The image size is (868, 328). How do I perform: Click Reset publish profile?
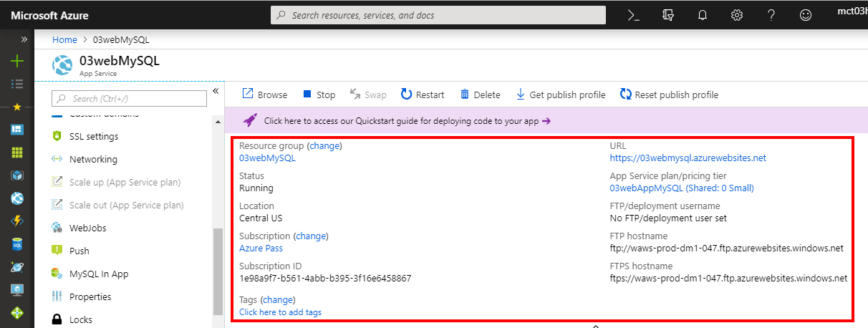pyautogui.click(x=669, y=95)
